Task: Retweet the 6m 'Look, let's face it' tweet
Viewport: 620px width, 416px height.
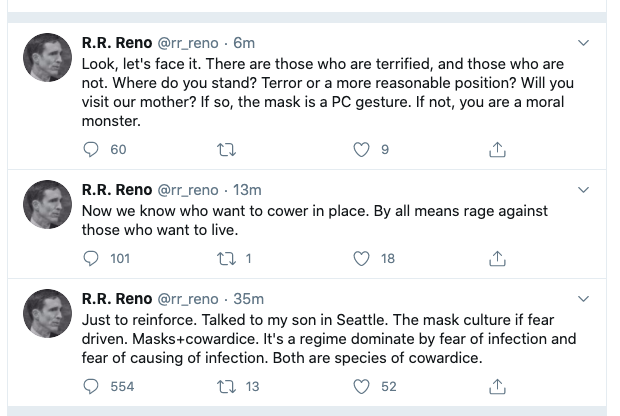Action: (x=225, y=150)
